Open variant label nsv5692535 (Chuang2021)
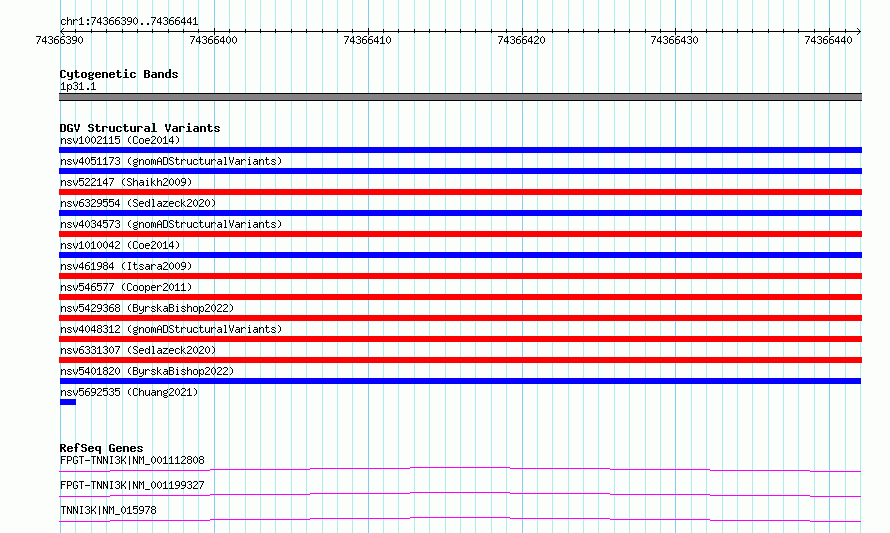This screenshot has width=890, height=533. (129, 392)
